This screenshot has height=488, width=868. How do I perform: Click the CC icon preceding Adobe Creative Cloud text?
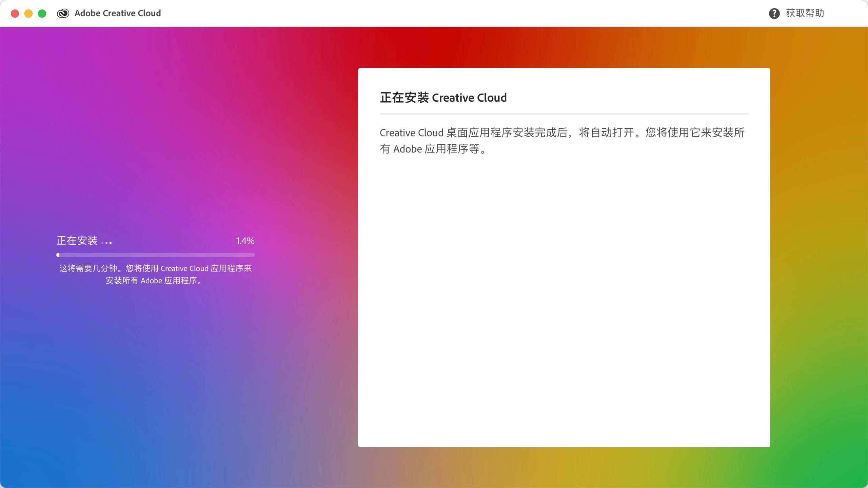pyautogui.click(x=63, y=13)
